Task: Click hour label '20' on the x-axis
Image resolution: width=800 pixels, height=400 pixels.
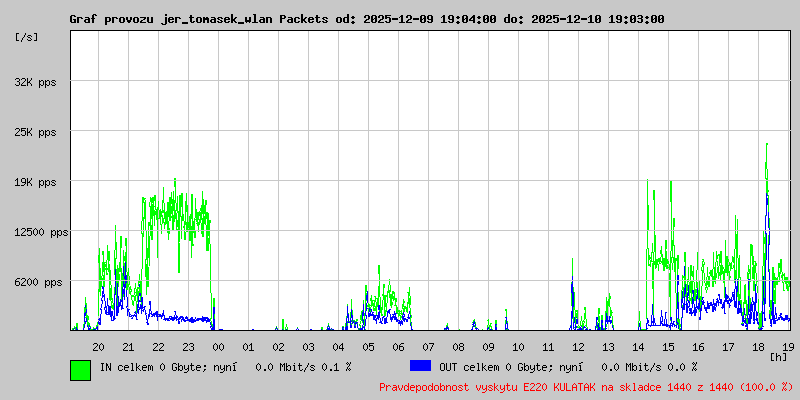Action: coord(98,347)
